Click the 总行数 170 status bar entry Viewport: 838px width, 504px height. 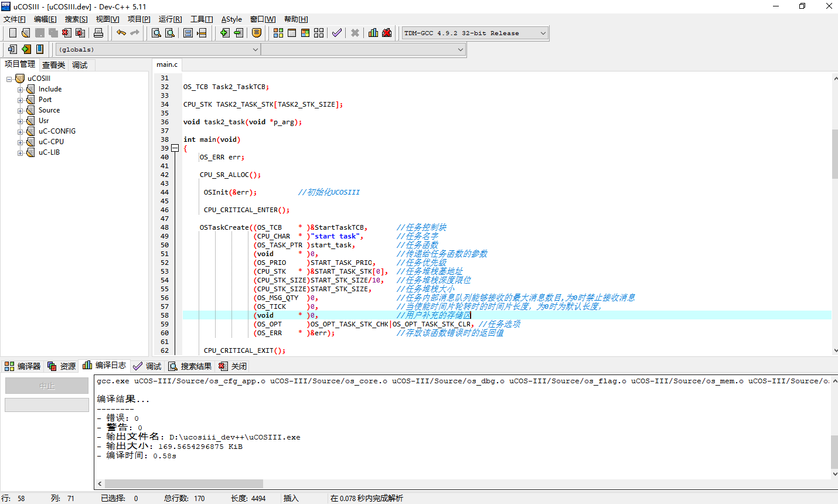pyautogui.click(x=185, y=498)
